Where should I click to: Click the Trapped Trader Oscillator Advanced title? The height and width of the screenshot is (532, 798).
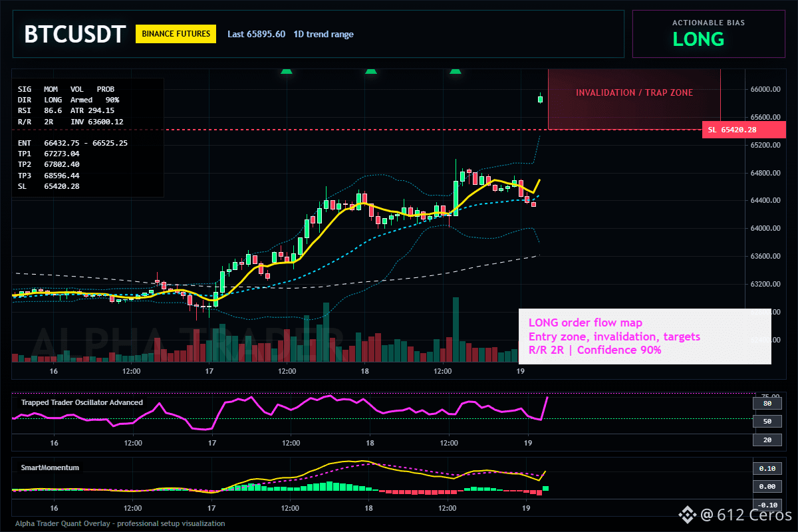click(82, 402)
